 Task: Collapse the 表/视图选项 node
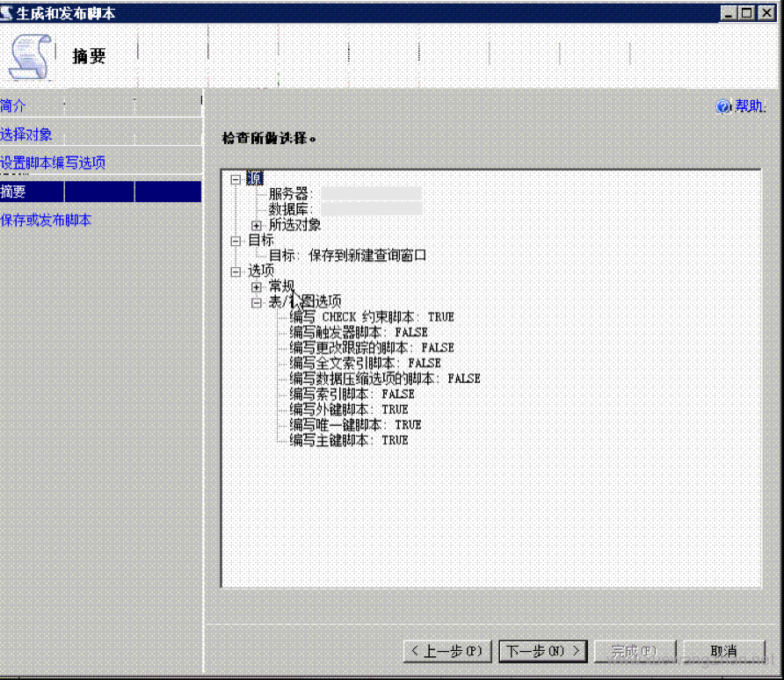point(257,301)
